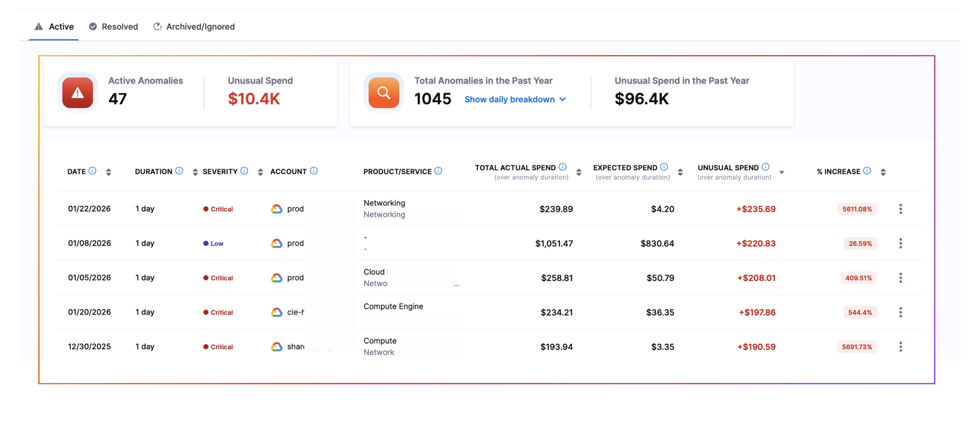
Task: Open three-dot menu for 12/30/2025 anomaly
Action: pyautogui.click(x=900, y=347)
